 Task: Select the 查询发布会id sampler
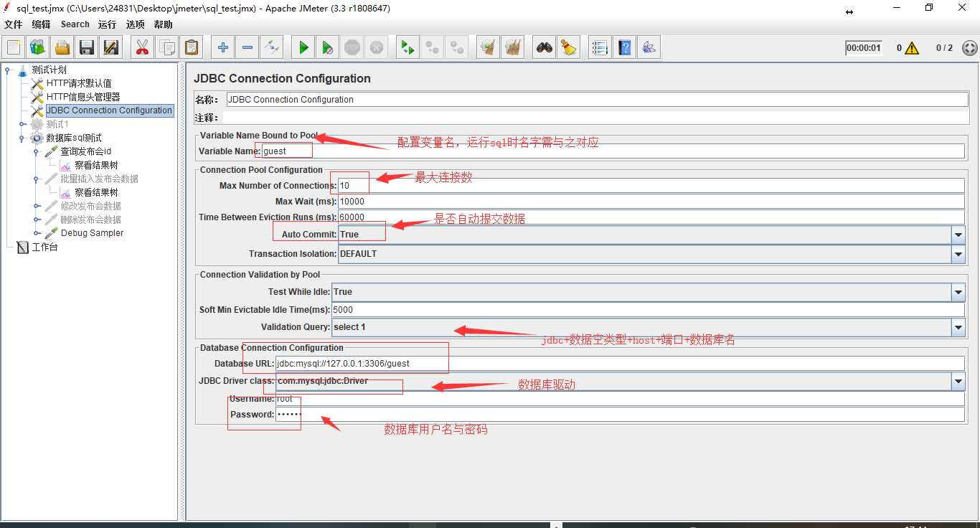(x=85, y=151)
